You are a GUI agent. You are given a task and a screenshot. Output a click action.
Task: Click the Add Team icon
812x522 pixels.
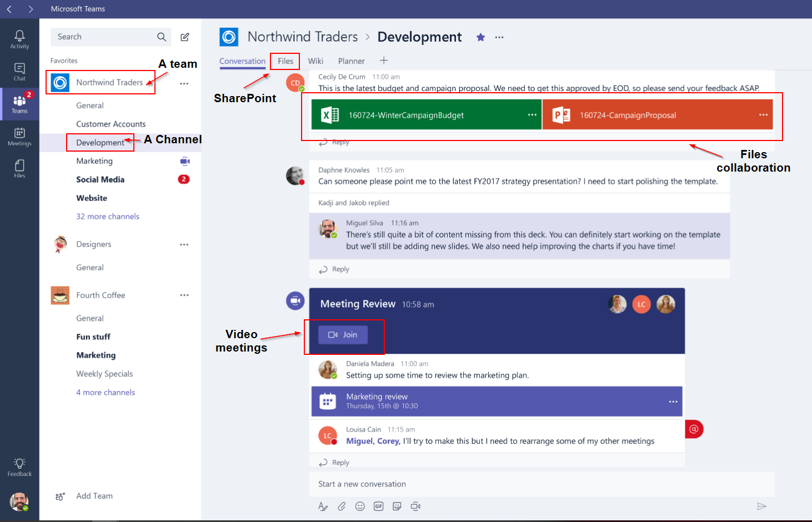pyautogui.click(x=61, y=496)
